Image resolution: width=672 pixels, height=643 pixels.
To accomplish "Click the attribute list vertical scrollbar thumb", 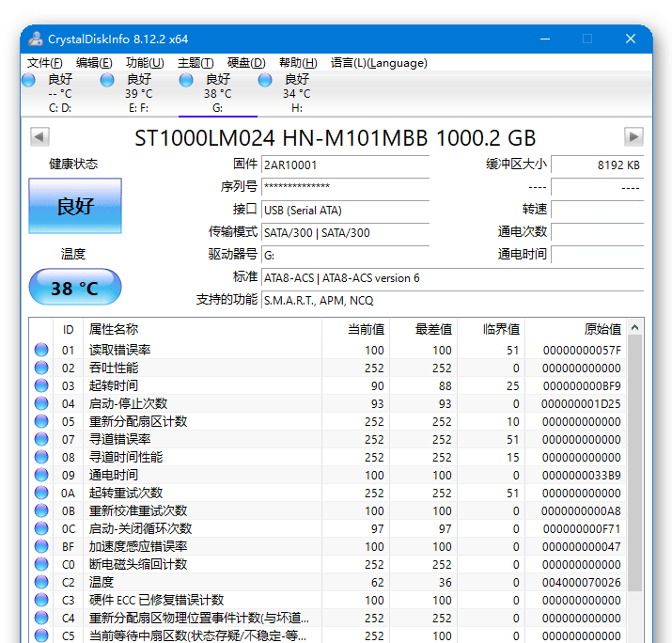I will tap(634, 463).
